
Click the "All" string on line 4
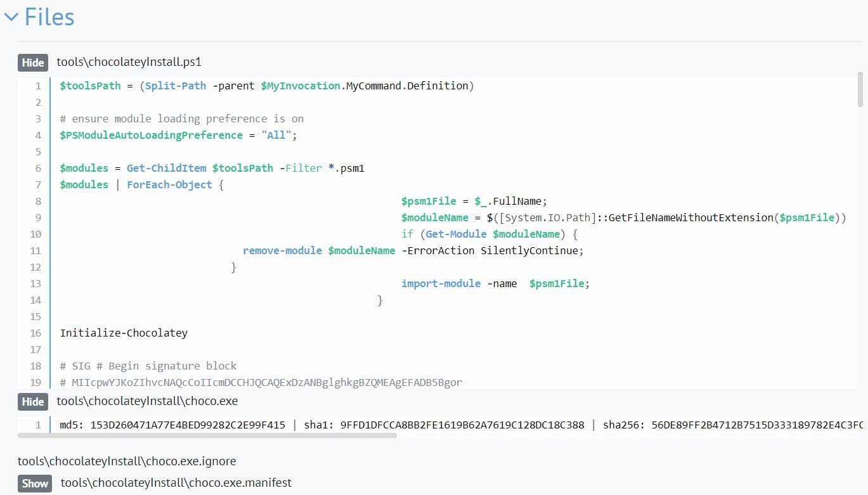click(276, 135)
